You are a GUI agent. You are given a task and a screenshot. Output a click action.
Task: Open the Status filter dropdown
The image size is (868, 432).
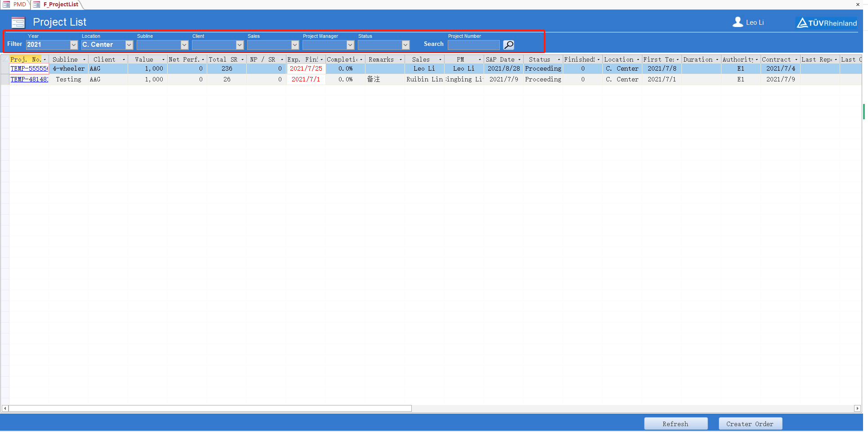[x=405, y=45]
